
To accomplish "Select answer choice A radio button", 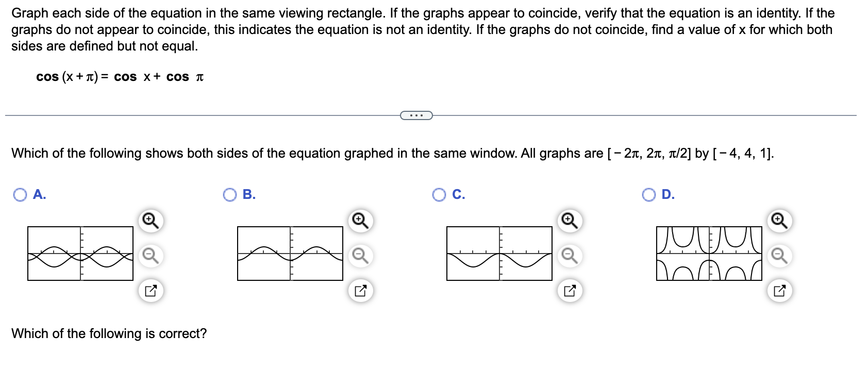I will coord(20,195).
